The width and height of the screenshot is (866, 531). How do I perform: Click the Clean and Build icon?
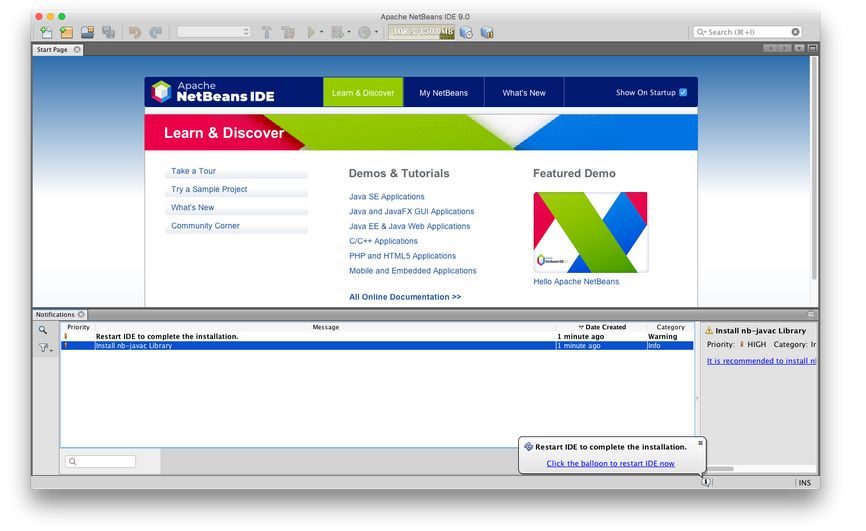pyautogui.click(x=288, y=32)
